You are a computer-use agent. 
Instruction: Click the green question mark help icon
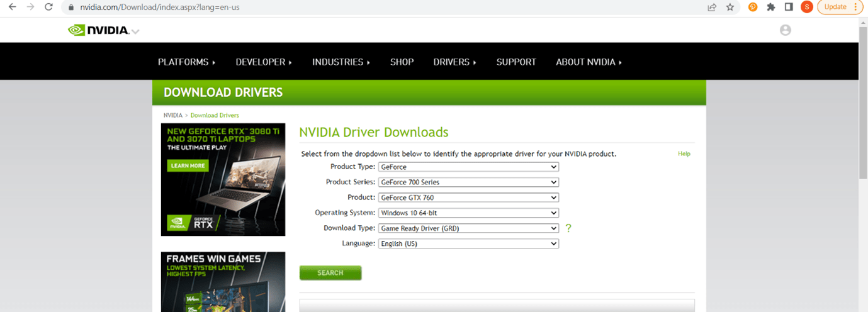pos(568,228)
